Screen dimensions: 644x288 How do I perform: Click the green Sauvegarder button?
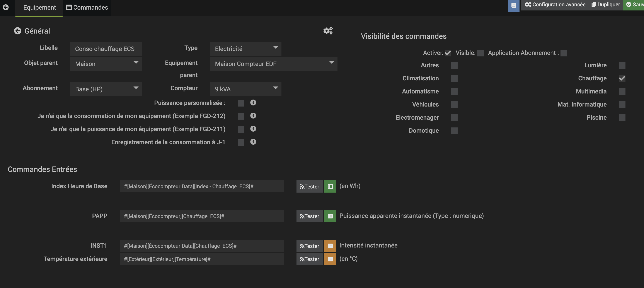(633, 5)
